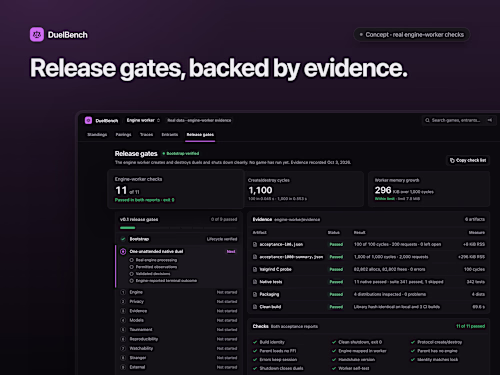Click the numbered circle beside Privacy gate
500x375 pixels.
point(123,302)
